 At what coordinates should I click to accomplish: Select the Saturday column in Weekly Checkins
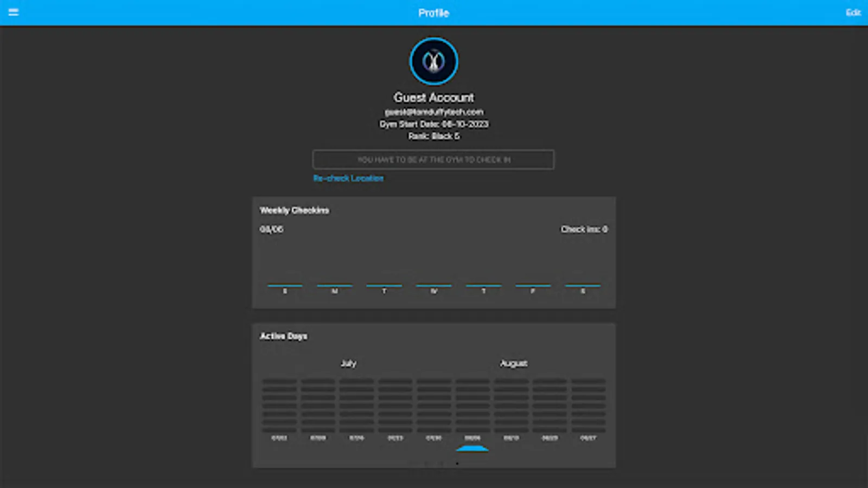(582, 286)
